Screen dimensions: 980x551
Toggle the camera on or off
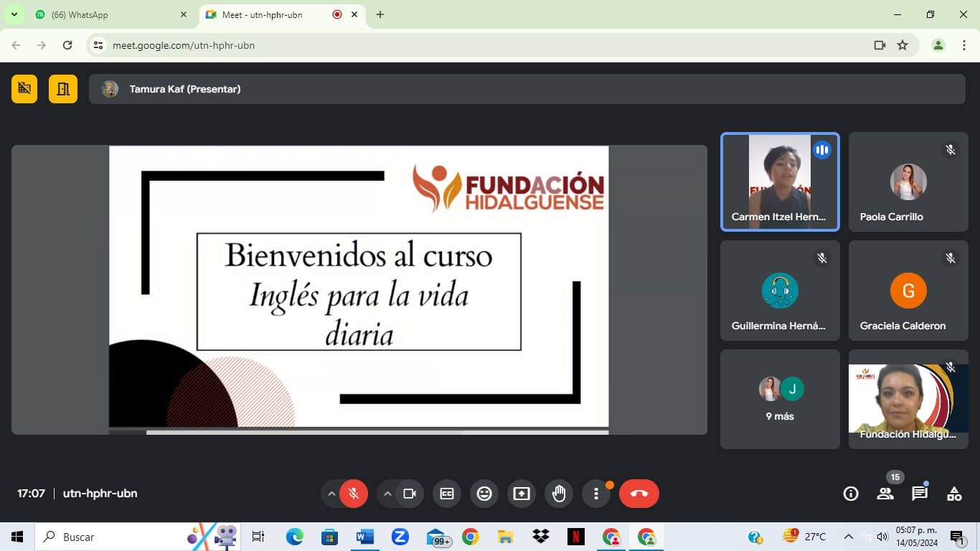(410, 494)
